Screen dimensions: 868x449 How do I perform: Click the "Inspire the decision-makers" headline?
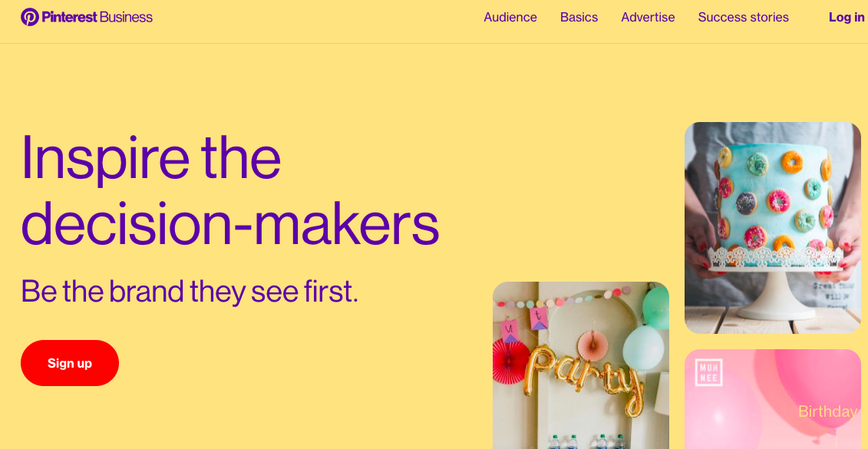click(x=229, y=189)
